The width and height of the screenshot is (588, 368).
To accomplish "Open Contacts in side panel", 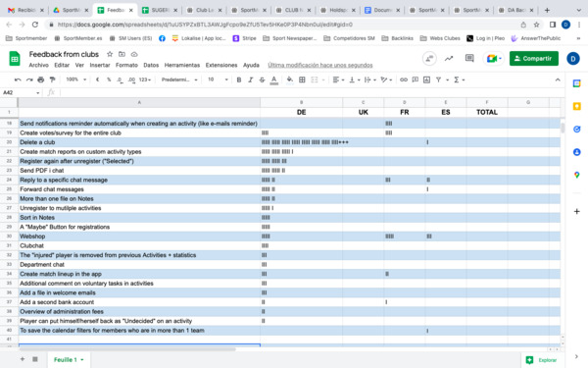I will pyautogui.click(x=577, y=152).
